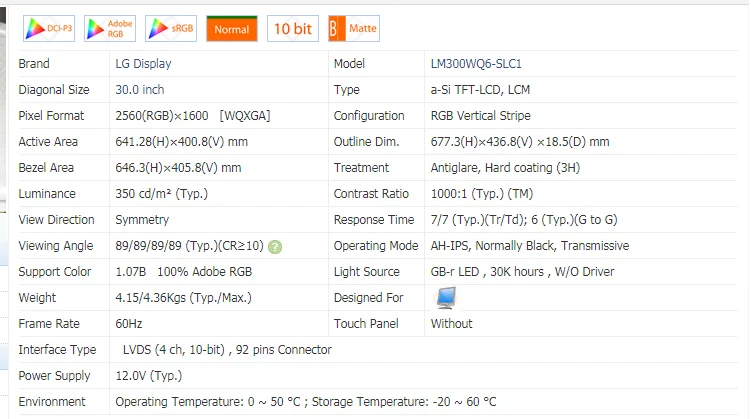Click the 10 bit badge
This screenshot has height=419, width=751.
(293, 29)
